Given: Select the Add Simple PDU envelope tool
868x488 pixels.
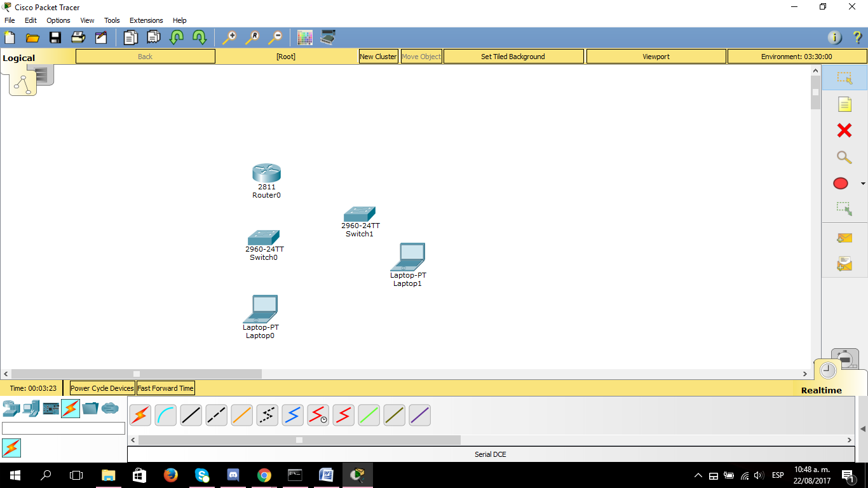Looking at the screenshot, I should (x=844, y=237).
